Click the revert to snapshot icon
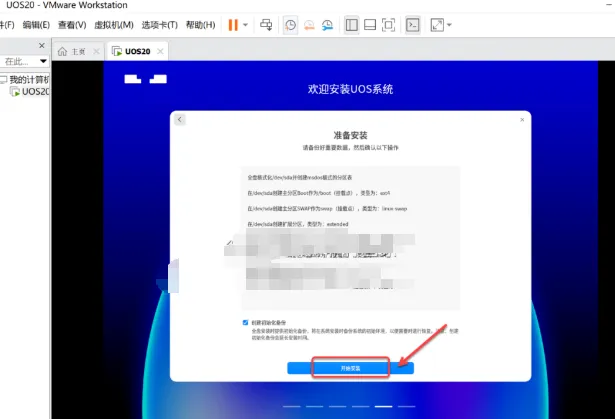The height and width of the screenshot is (419, 615). pos(309,25)
